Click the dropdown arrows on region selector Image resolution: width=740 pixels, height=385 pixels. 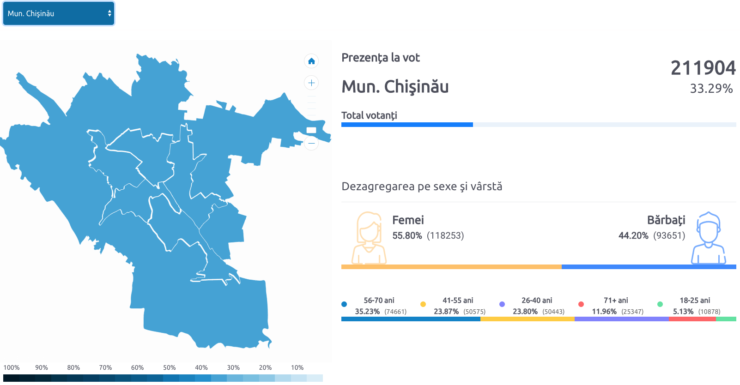(109, 13)
